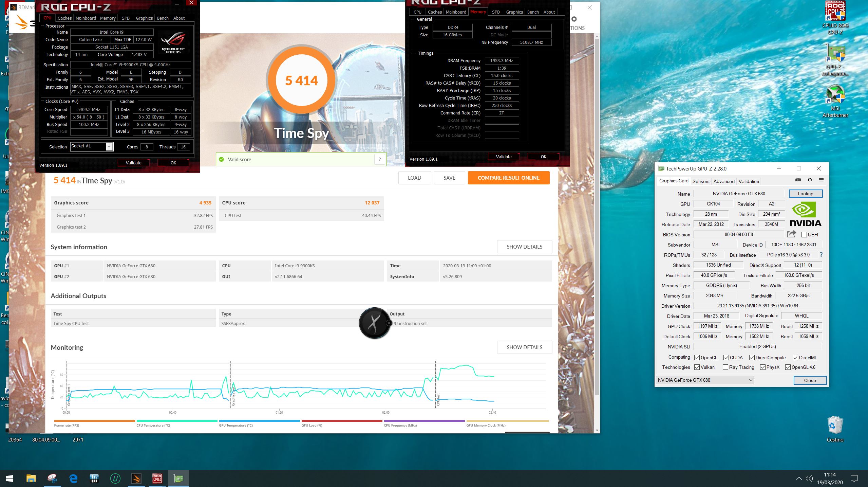Open the taskbar clock showing 11:14
The image size is (868, 487).
(830, 479)
